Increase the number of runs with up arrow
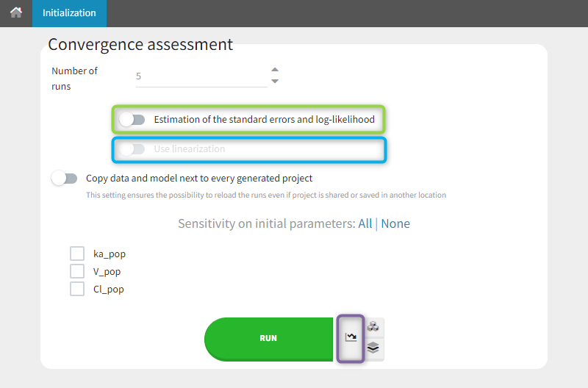588x388 pixels. pos(275,70)
